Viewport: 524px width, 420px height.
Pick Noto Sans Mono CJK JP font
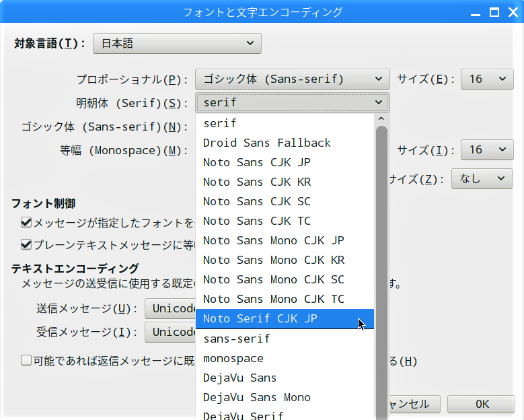click(285, 240)
